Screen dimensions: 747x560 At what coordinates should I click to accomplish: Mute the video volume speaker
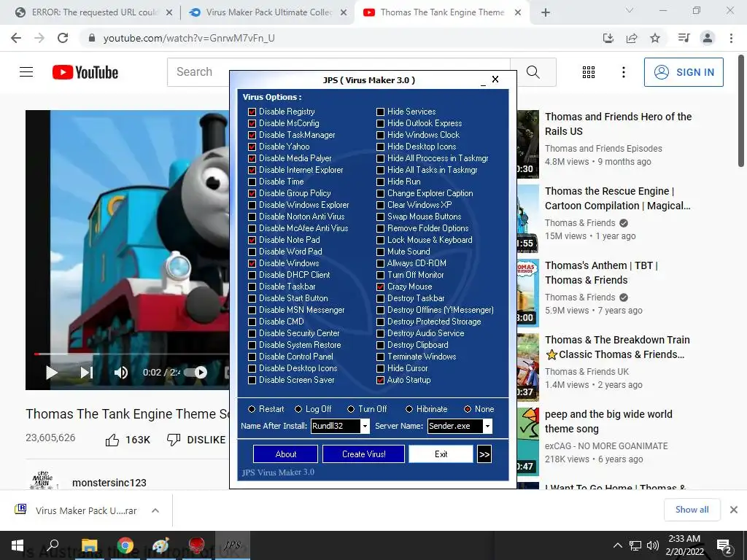tap(121, 373)
